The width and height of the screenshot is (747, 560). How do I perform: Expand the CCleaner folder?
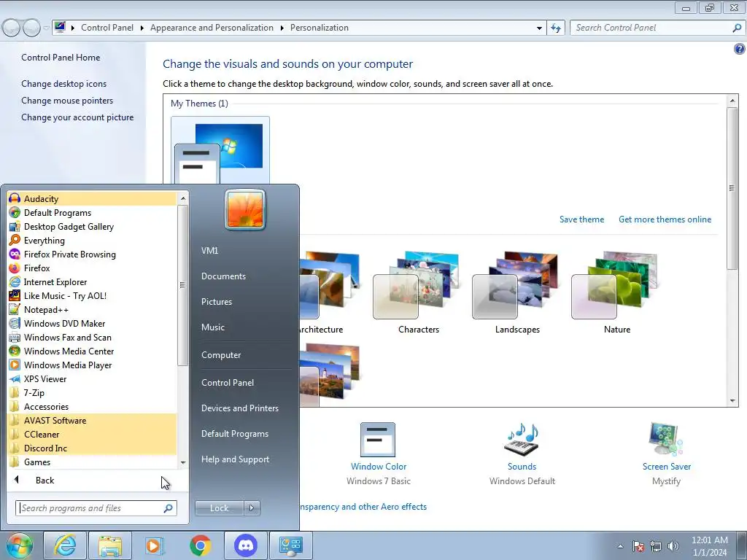[x=92, y=433]
